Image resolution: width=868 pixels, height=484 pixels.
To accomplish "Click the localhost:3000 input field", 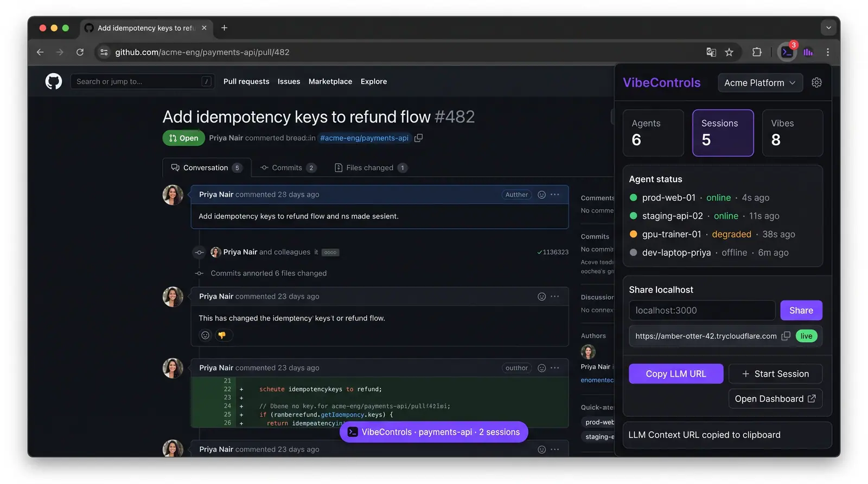I will pos(702,311).
